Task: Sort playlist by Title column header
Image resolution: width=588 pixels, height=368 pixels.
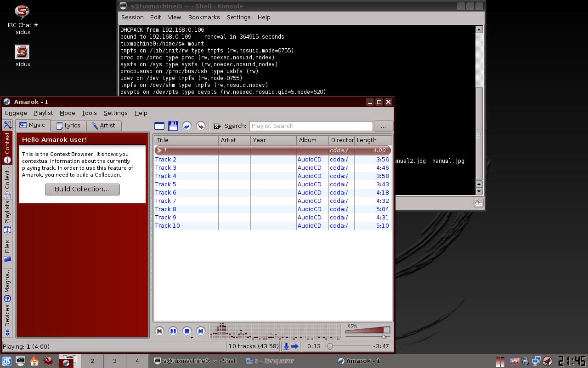Action: 186,140
